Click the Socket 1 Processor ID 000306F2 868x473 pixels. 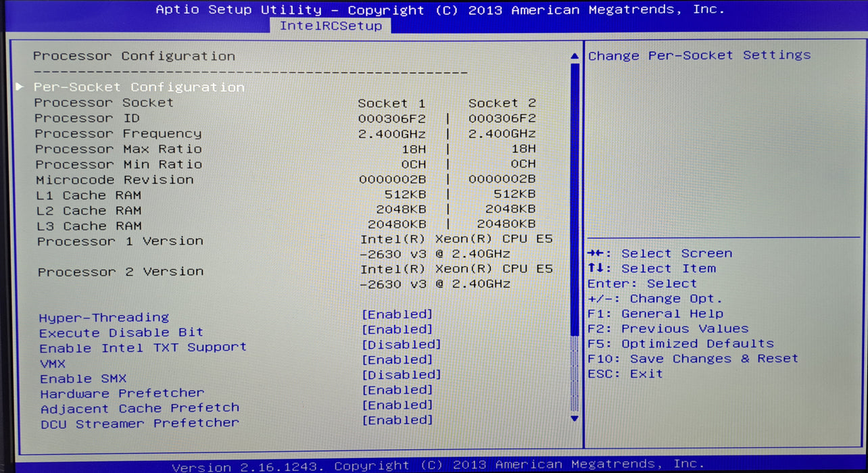(392, 118)
